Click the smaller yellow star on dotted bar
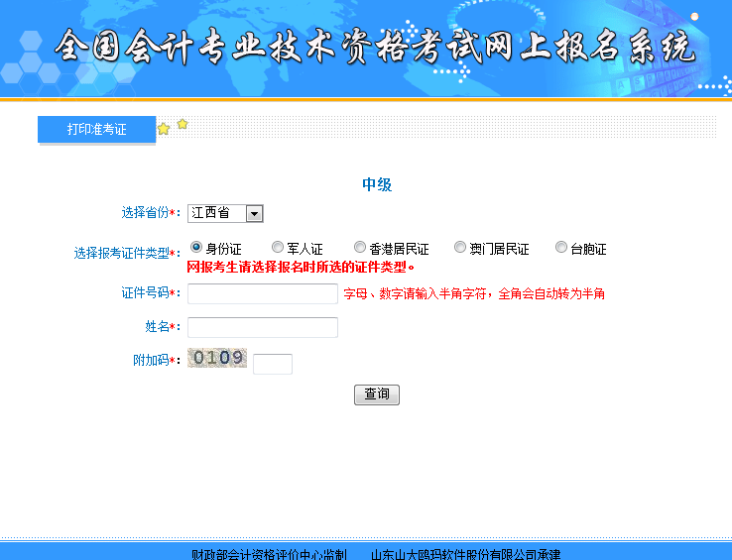The image size is (732, 560). coord(183,124)
